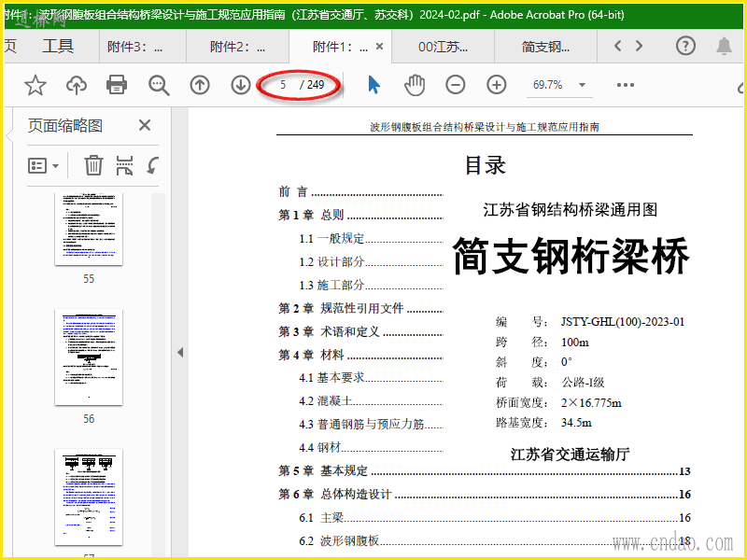Click the 目录 heading
Screen dimensions: 747x560
485,165
